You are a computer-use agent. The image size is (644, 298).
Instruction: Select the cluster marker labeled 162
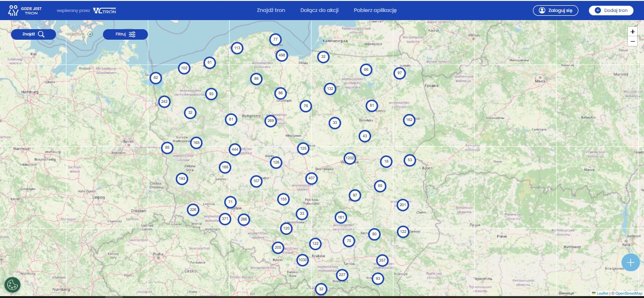point(409,120)
